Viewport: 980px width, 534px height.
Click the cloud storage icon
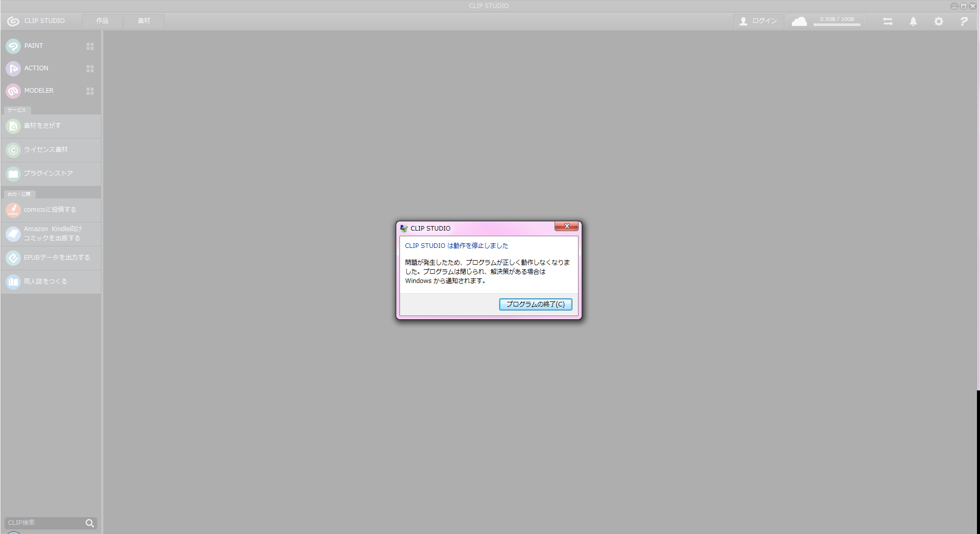pyautogui.click(x=799, y=21)
